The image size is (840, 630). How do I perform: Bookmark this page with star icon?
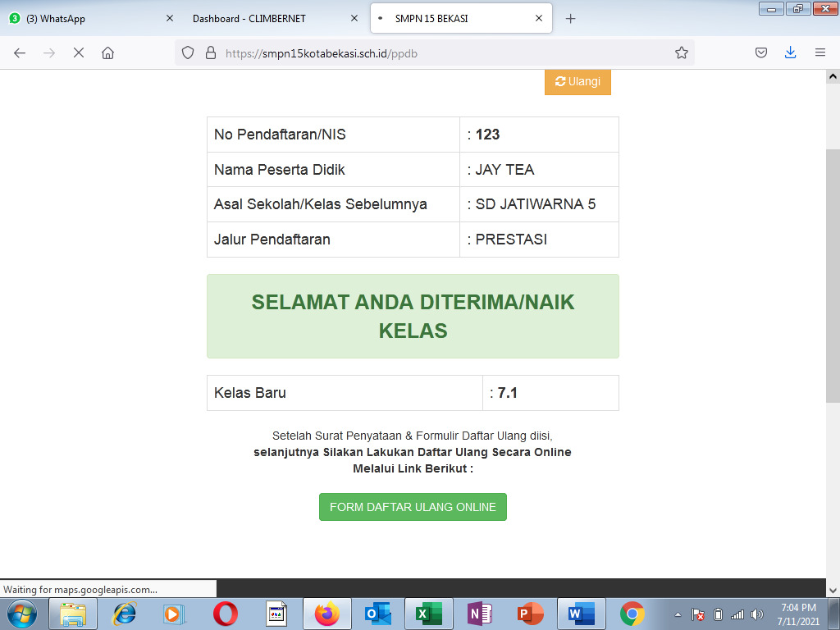[x=681, y=52]
